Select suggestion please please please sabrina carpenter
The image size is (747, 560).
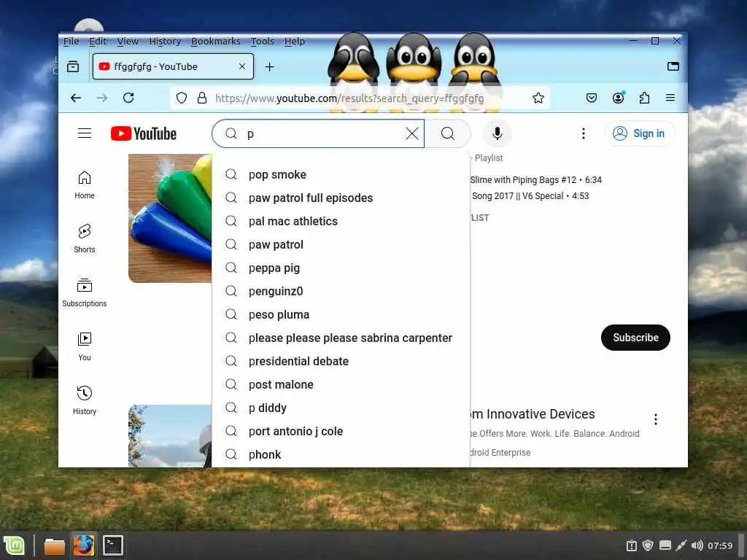(x=341, y=338)
